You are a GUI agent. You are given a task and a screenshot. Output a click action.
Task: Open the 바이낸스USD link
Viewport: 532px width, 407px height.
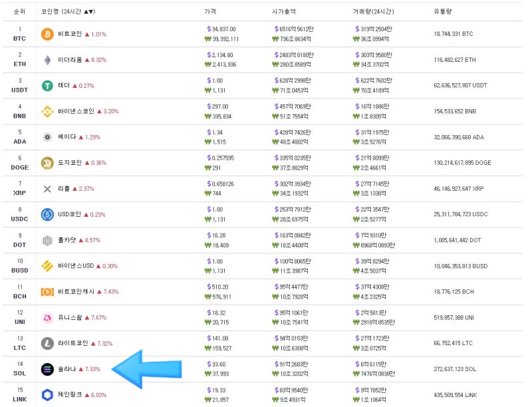76,266
